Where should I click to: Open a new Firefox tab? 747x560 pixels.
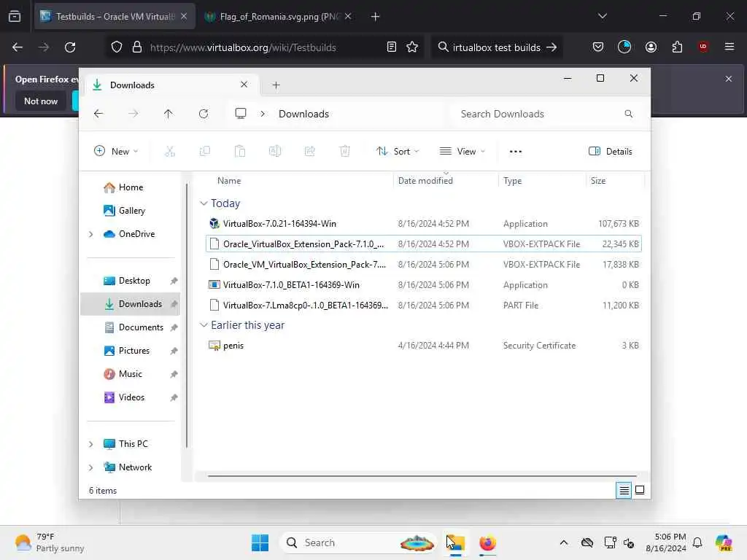tap(376, 17)
